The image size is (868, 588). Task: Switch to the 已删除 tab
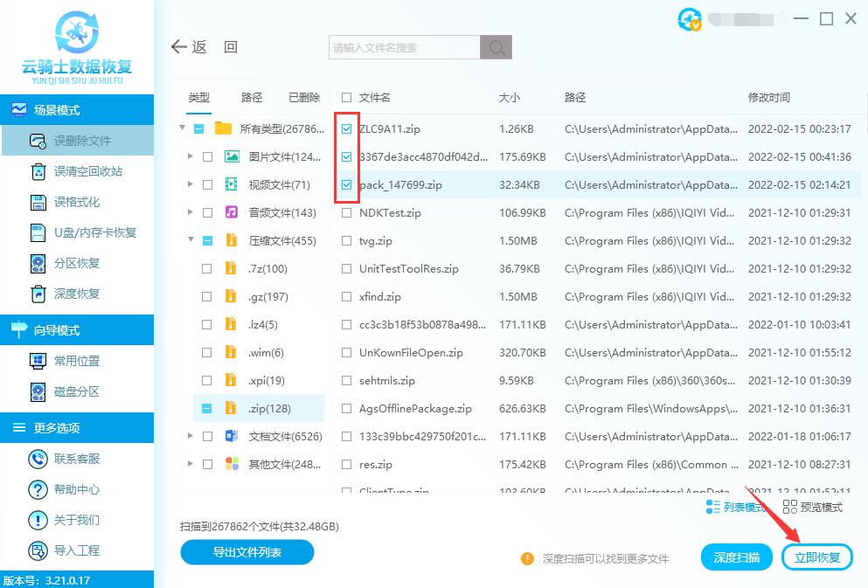pos(304,97)
